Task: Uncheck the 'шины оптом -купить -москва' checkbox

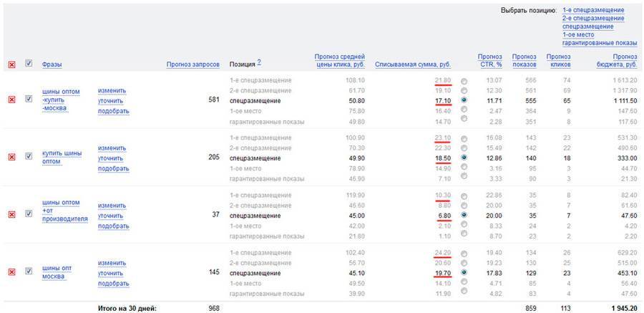Action: [x=29, y=99]
